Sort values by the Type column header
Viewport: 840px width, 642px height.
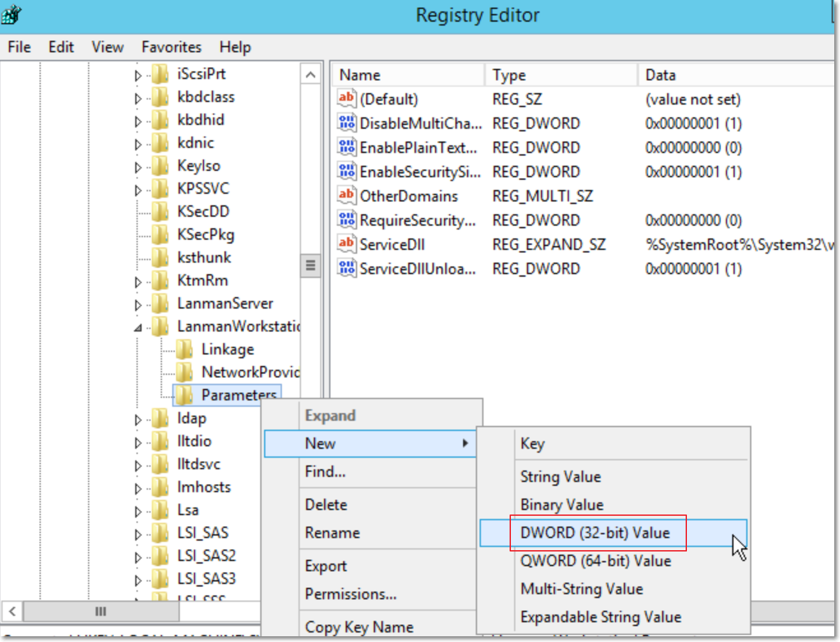(508, 75)
